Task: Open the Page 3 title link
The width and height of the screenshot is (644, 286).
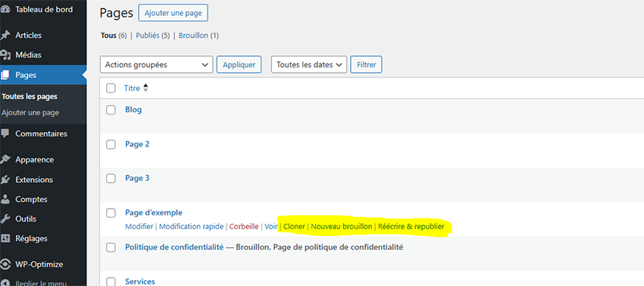Action: tap(137, 178)
